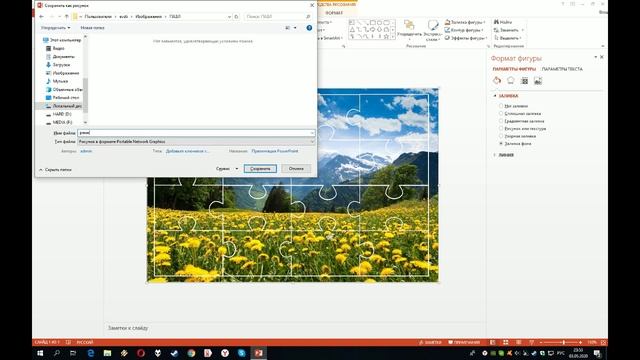This screenshot has height=360, width=640.
Task: Click the Select (Выделить) button in ribbon
Action: (508, 38)
